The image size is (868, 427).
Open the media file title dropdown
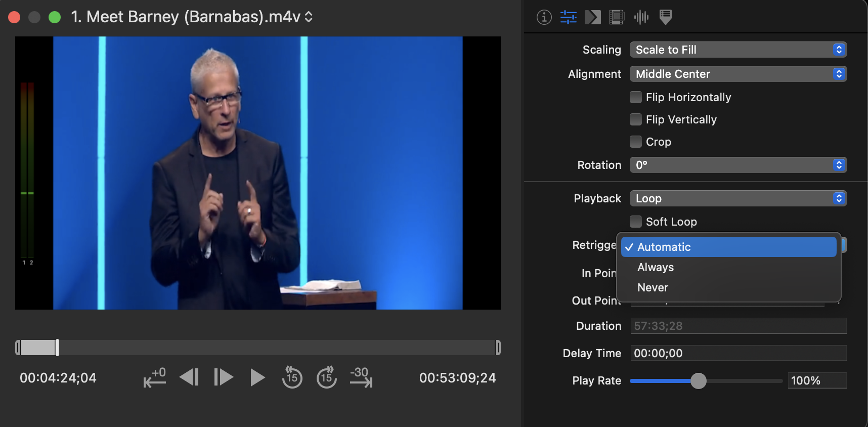(192, 17)
